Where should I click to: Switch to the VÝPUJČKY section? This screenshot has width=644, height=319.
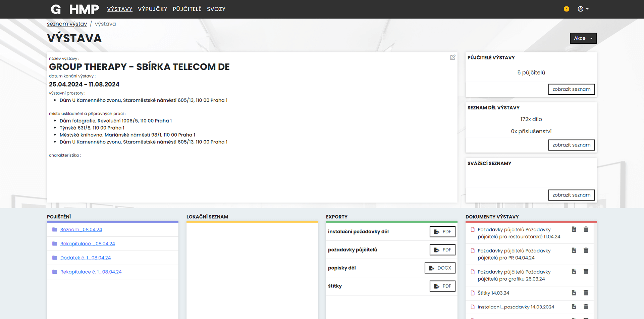tap(153, 9)
